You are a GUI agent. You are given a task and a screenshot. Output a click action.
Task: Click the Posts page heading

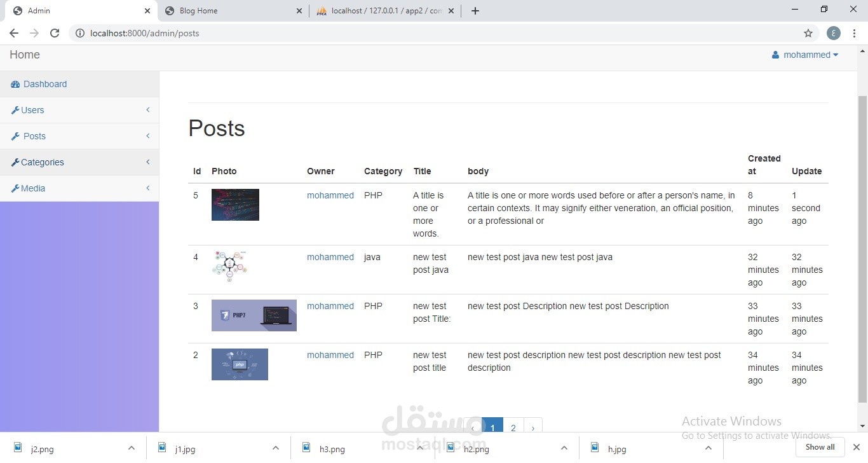[x=217, y=128]
